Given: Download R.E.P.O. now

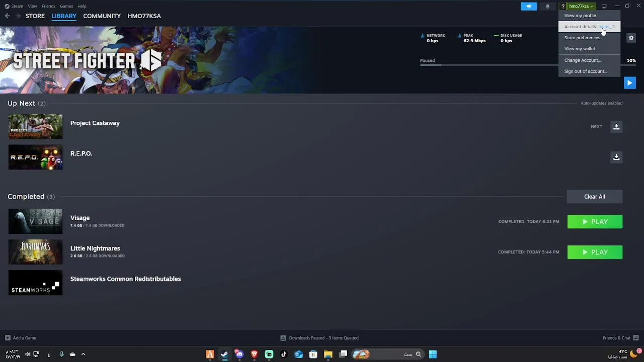Looking at the screenshot, I should click(x=616, y=157).
